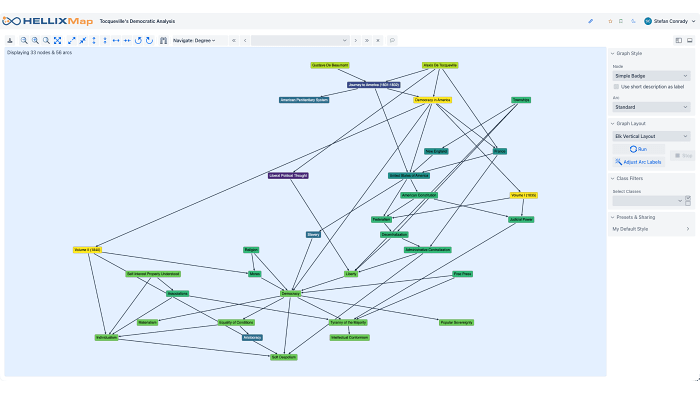Click the zoom in magnifier icon

35,41
